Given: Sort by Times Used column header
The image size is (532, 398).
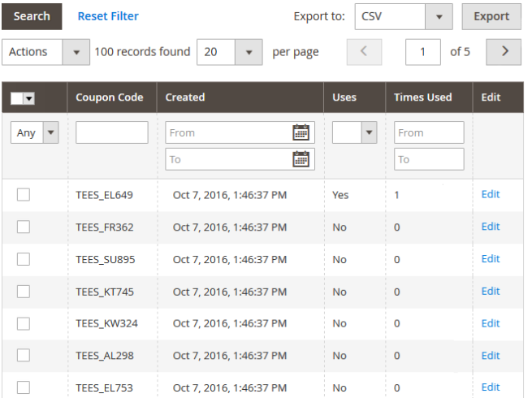Looking at the screenshot, I should point(422,97).
